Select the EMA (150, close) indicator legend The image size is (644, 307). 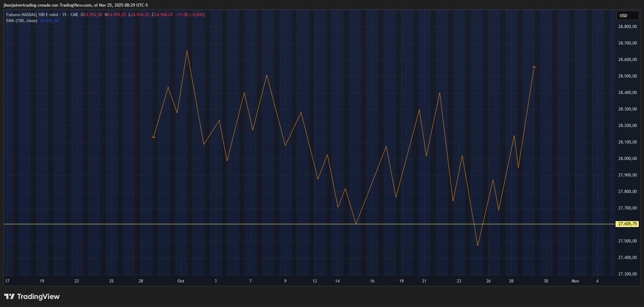coord(21,20)
